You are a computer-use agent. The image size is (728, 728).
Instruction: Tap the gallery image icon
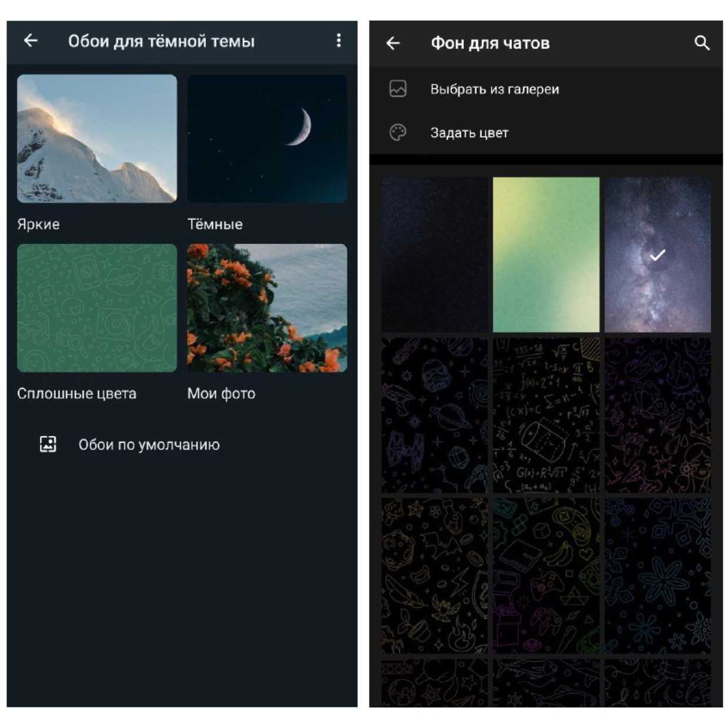coord(398,89)
